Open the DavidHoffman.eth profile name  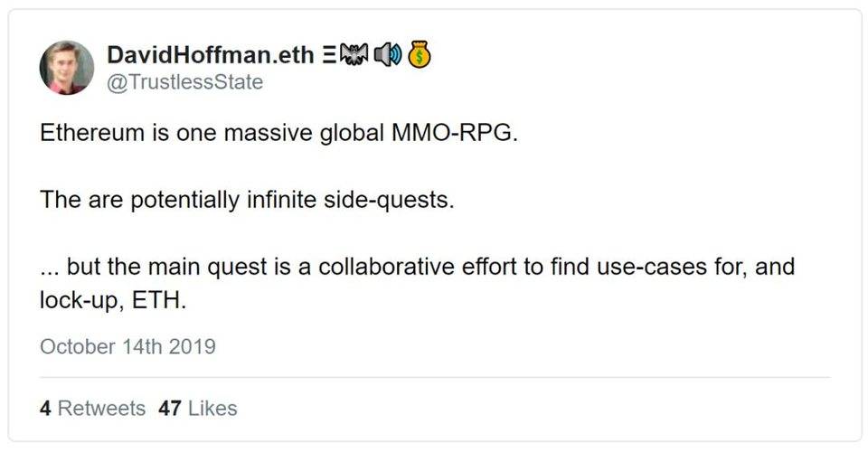point(211,54)
